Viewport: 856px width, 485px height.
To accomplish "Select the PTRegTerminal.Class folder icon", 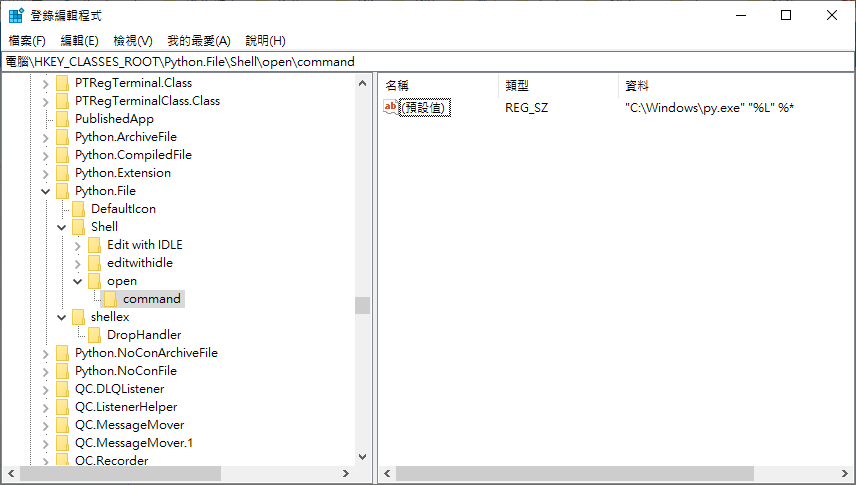I will [x=63, y=83].
